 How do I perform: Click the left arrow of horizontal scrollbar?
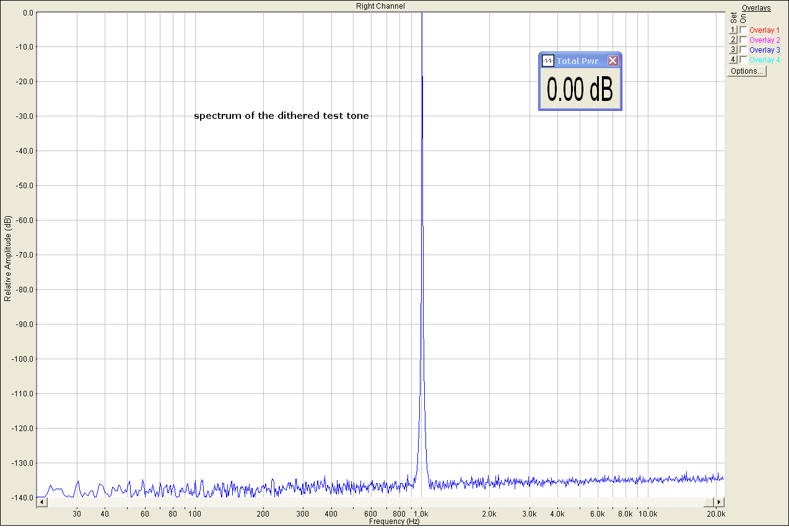41,502
